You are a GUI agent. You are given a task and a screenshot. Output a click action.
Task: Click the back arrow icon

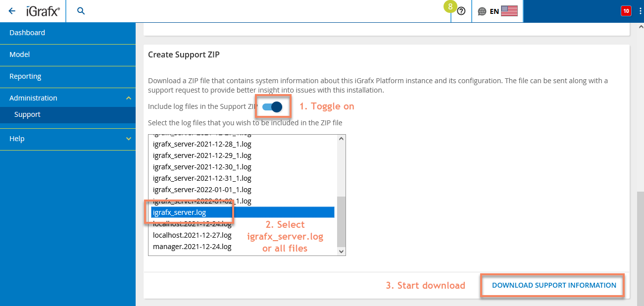click(12, 11)
